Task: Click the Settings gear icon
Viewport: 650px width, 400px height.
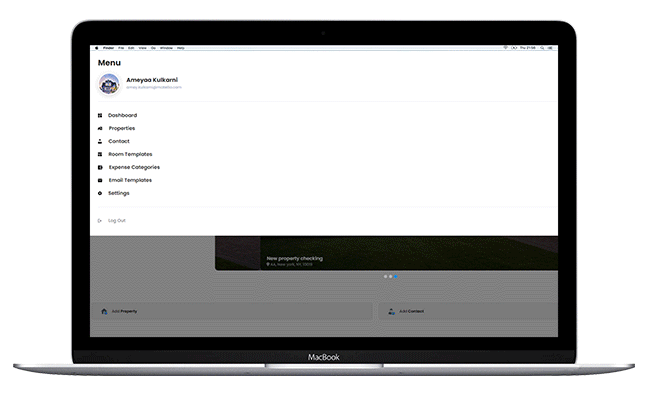Action: [x=100, y=193]
